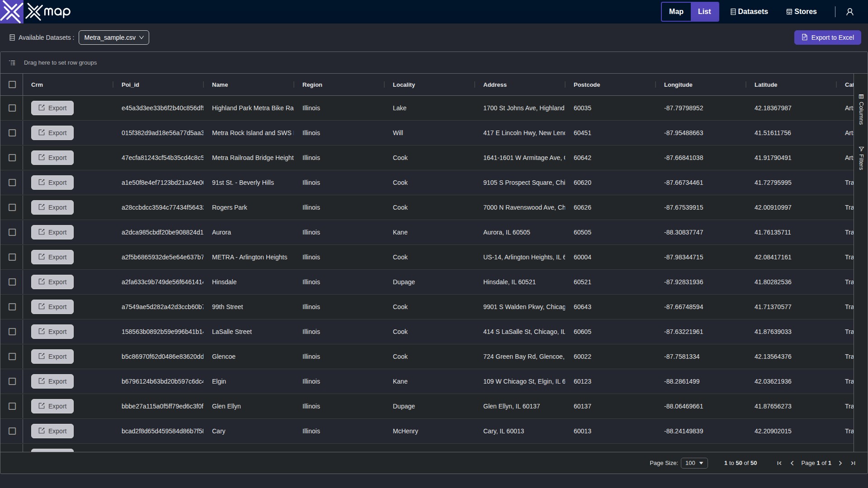Open the user profile icon

point(850,12)
